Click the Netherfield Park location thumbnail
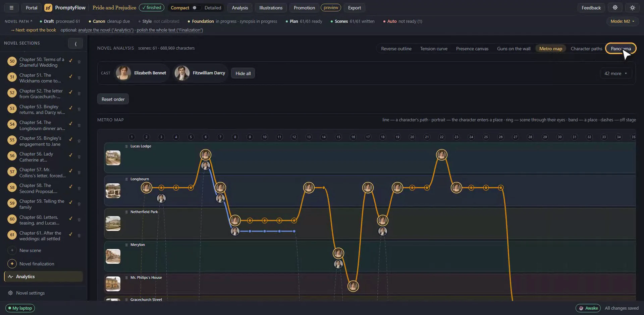 pos(113,224)
